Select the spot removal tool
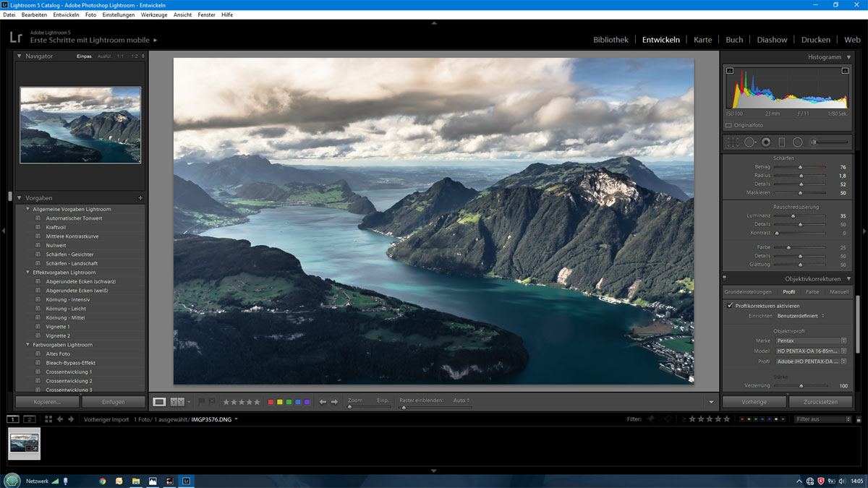Screen dimensions: 868x488 749,142
